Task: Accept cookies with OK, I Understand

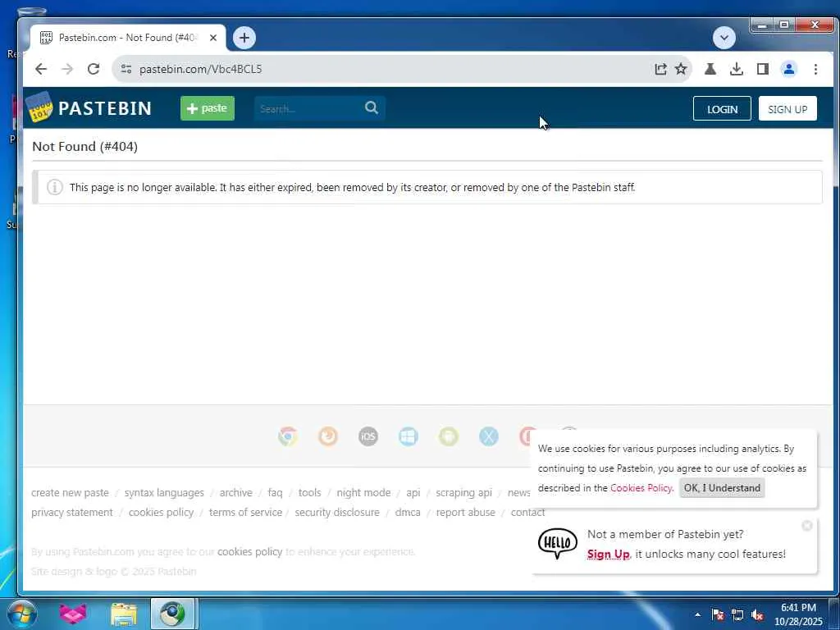Action: pos(722,488)
